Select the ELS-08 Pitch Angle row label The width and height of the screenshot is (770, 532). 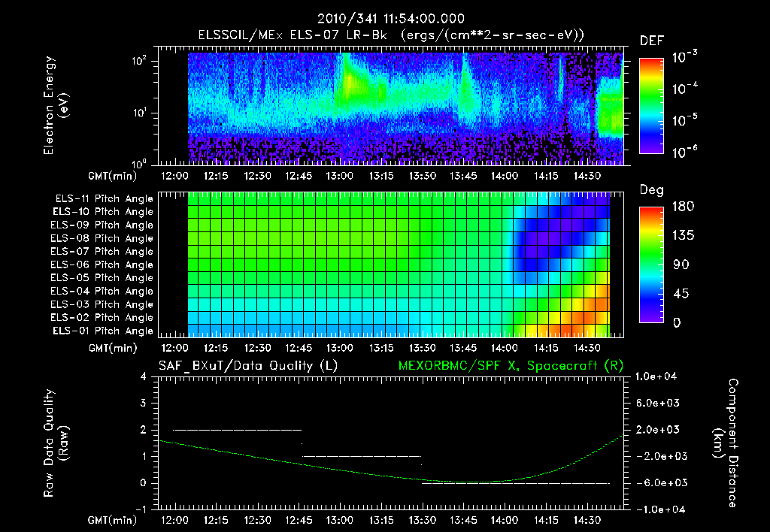click(102, 238)
